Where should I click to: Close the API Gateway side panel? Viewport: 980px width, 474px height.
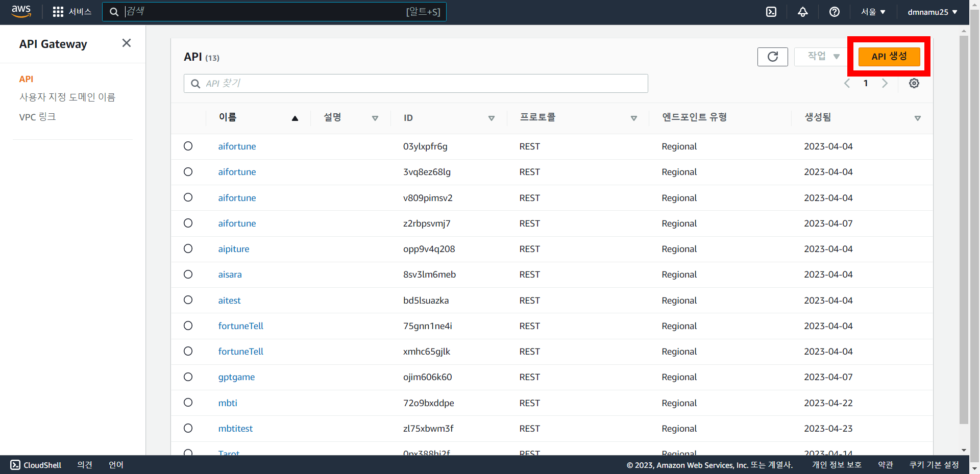[x=127, y=43]
